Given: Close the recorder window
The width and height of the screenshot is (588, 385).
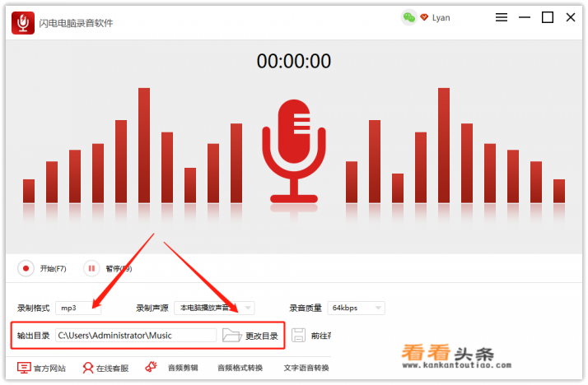Looking at the screenshot, I should pyautogui.click(x=571, y=17).
